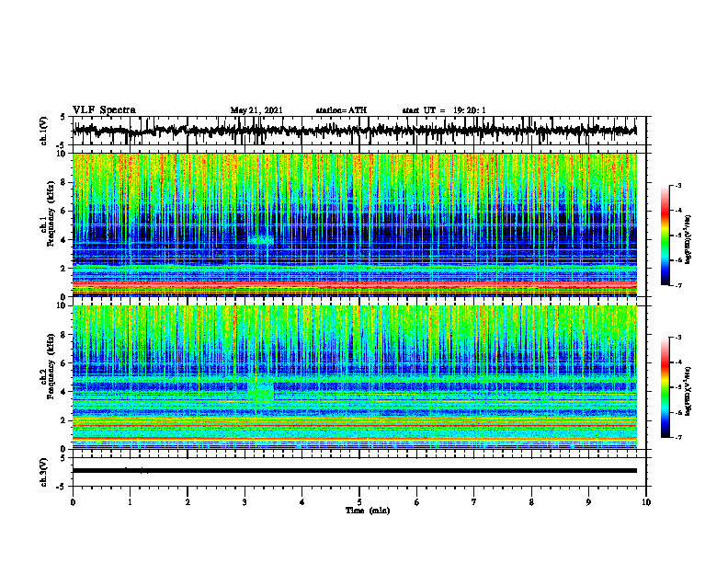Click time axis tick label "8"
728x563 pixels.
[x=531, y=502]
